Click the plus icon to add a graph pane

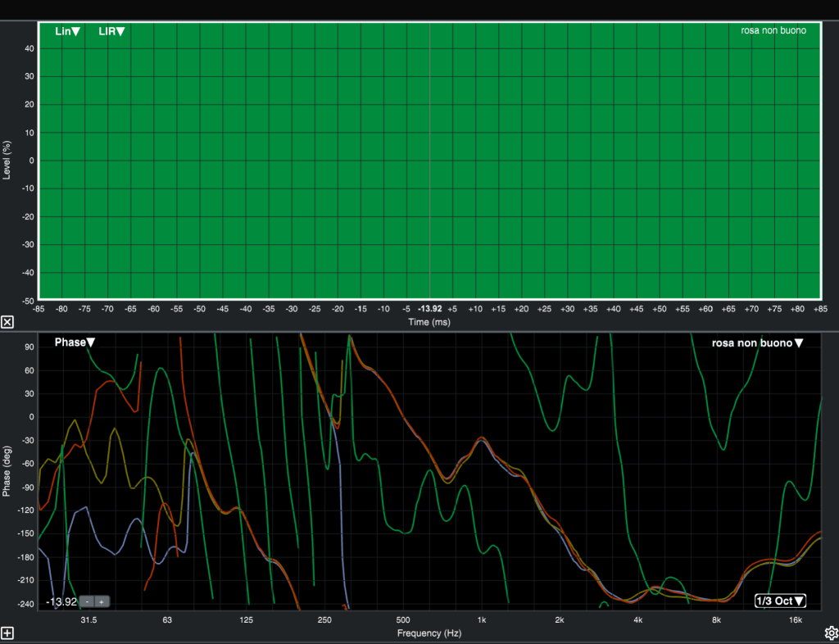tap(7, 633)
